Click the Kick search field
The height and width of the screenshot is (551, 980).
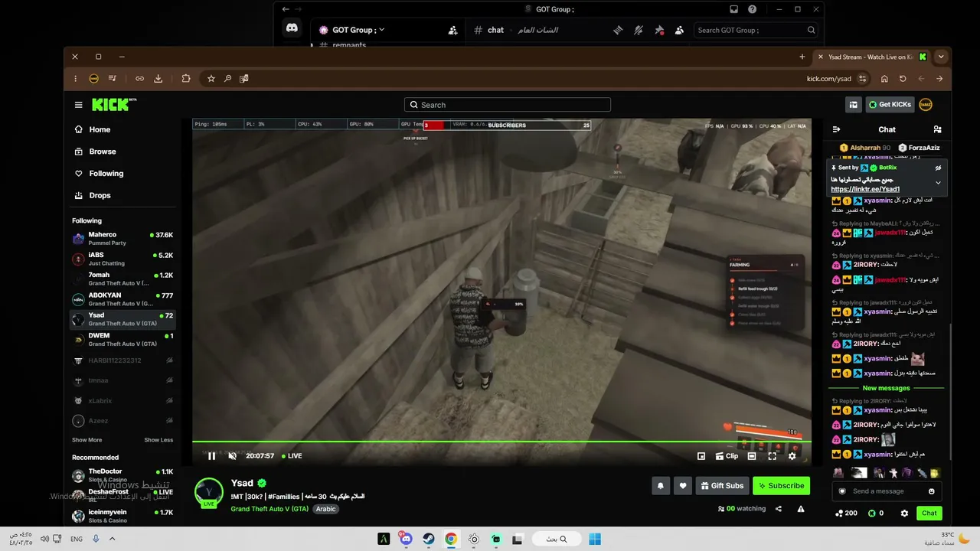click(508, 105)
